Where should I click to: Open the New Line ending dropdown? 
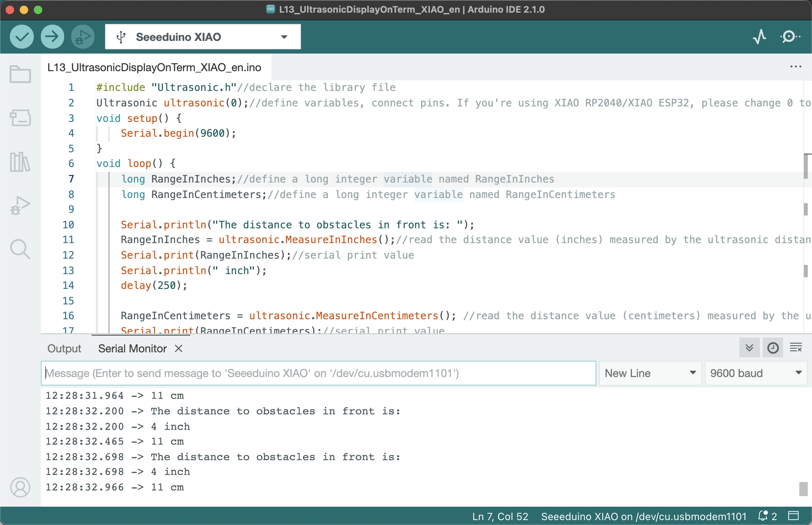[x=650, y=373]
